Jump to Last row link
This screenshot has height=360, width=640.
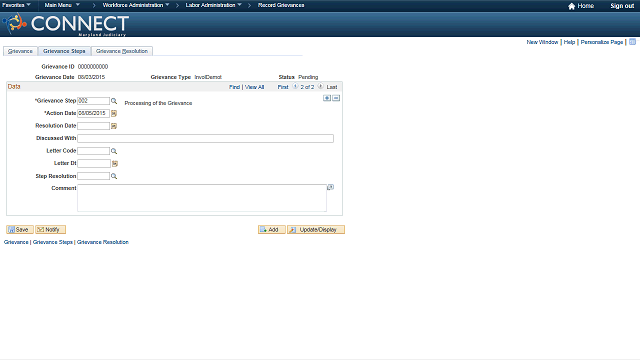tap(332, 87)
